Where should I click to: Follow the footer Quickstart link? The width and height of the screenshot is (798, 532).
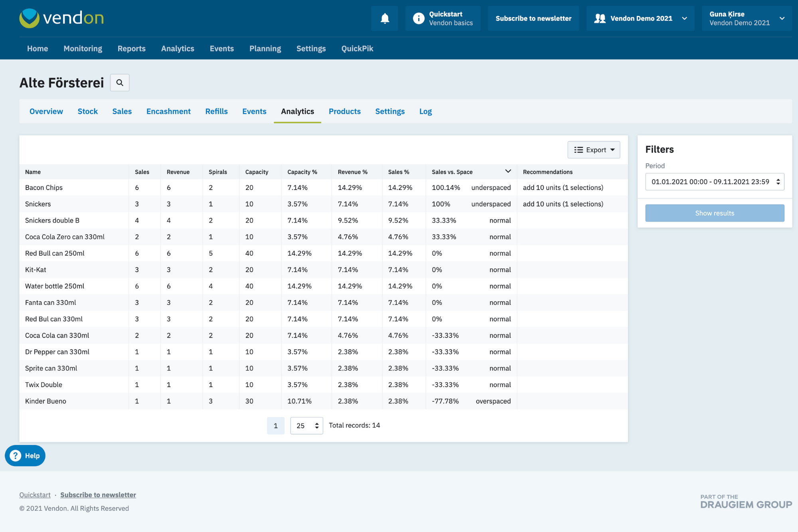(35, 494)
